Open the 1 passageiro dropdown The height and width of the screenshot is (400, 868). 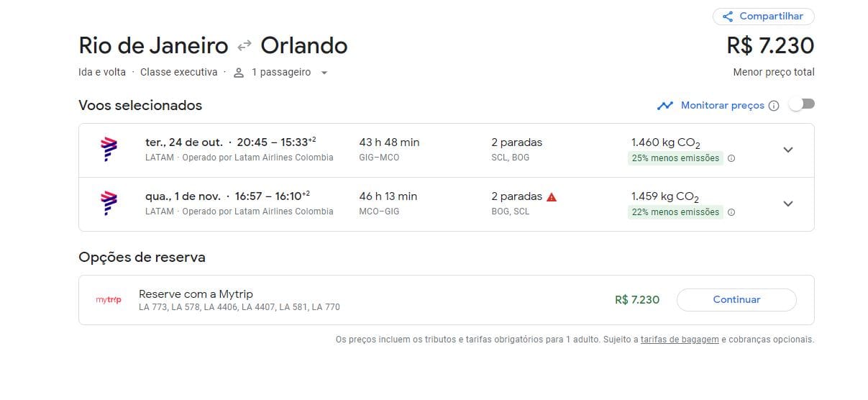click(x=280, y=73)
